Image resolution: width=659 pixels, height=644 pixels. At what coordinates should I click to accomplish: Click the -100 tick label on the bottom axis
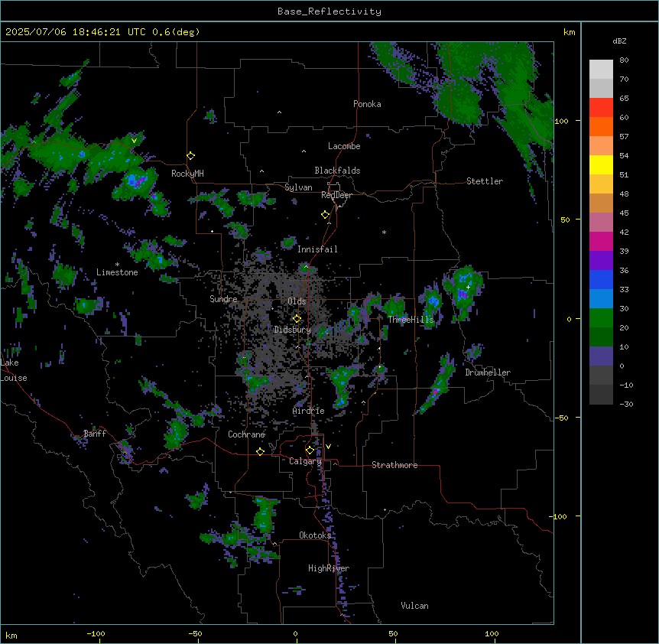pos(96,633)
